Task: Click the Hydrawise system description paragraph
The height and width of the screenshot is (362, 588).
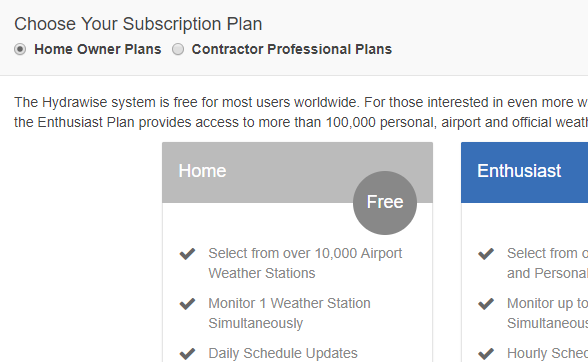Action: (301, 112)
